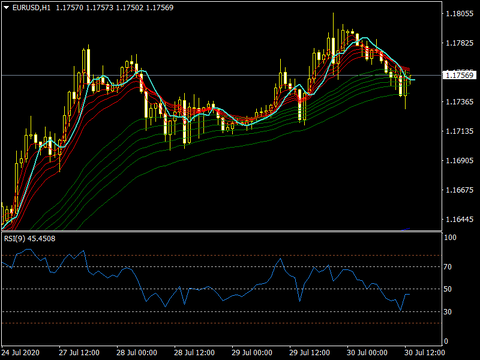Click price scale value 1.16905
480x360 pixels.
[x=460, y=161]
